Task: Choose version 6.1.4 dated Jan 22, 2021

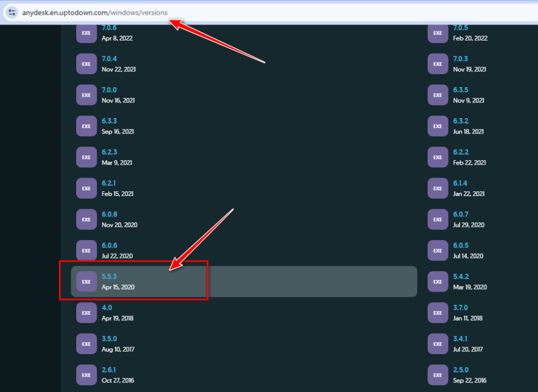Action: (x=460, y=183)
